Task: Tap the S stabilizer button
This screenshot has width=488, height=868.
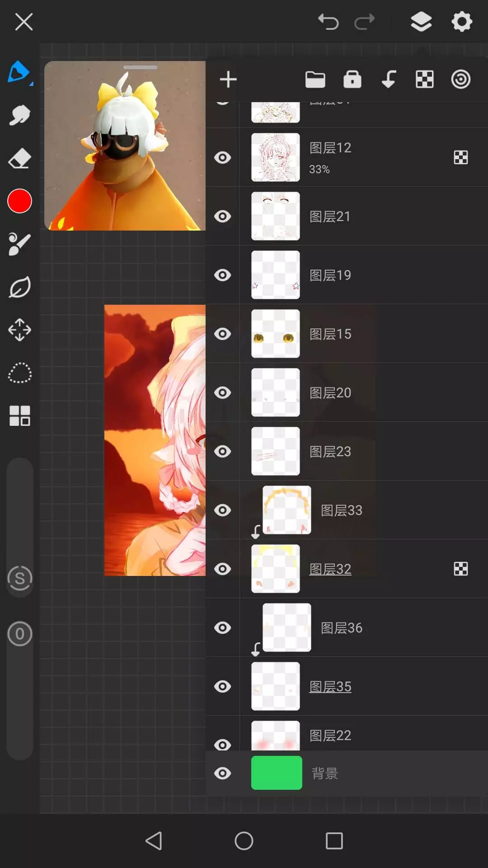Action: [20, 578]
